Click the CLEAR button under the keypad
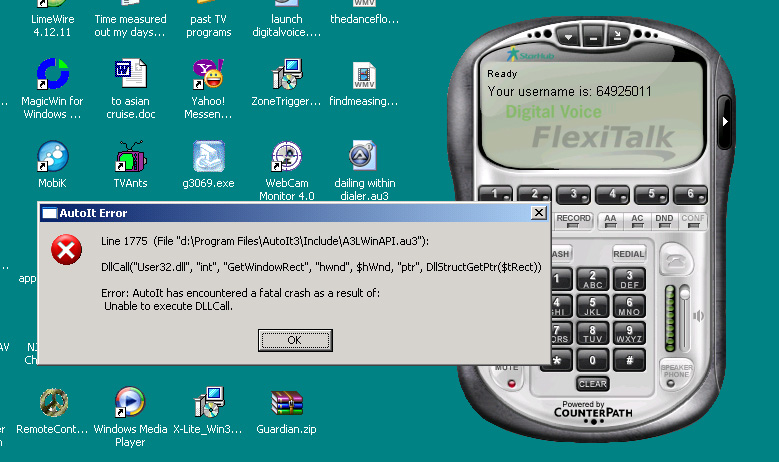The image size is (779, 462). (x=593, y=384)
